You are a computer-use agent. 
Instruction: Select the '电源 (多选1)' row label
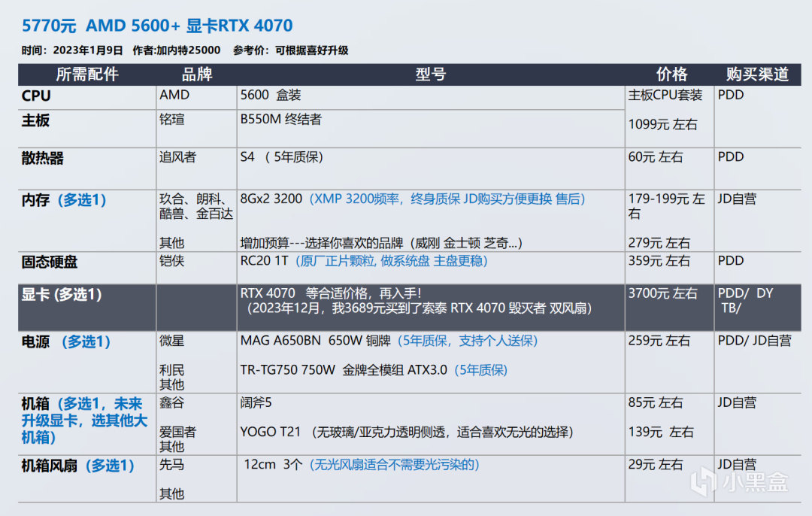[65, 342]
